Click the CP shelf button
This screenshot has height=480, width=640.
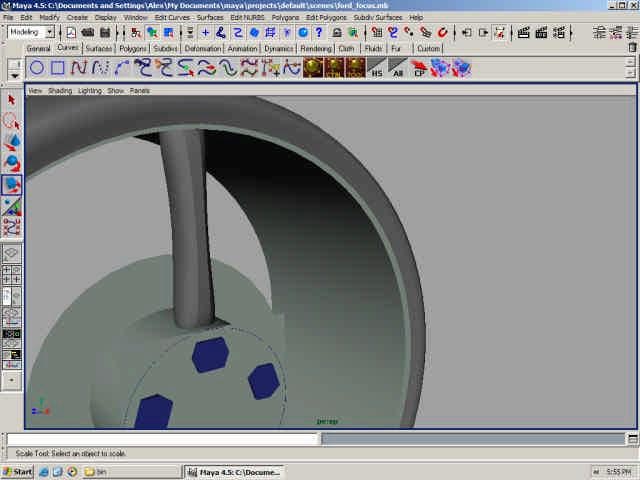420,69
